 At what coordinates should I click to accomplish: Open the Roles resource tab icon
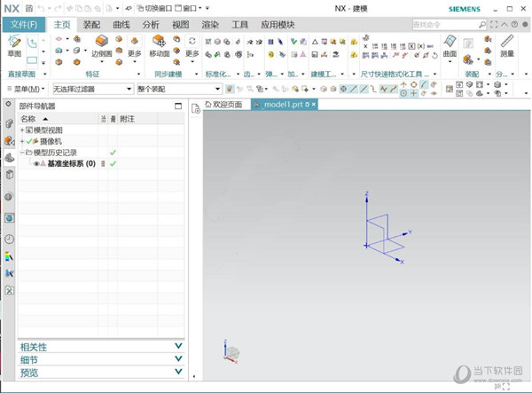tap(9, 290)
